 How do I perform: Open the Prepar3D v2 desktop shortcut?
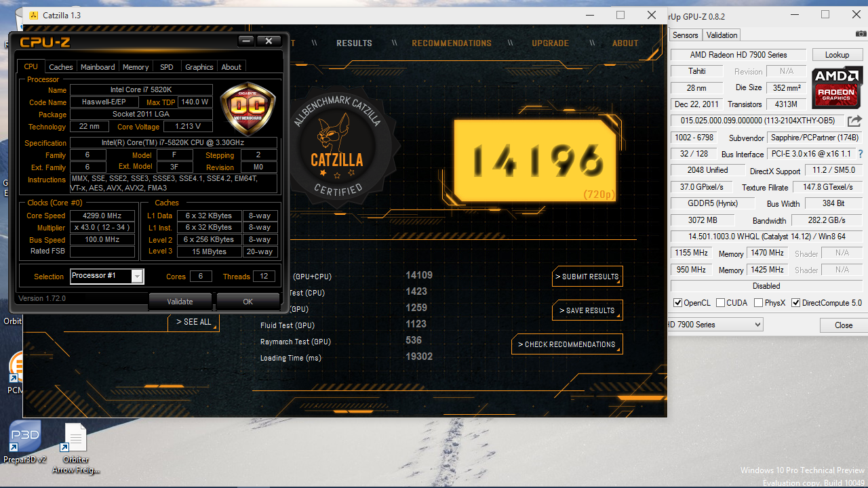tap(24, 443)
